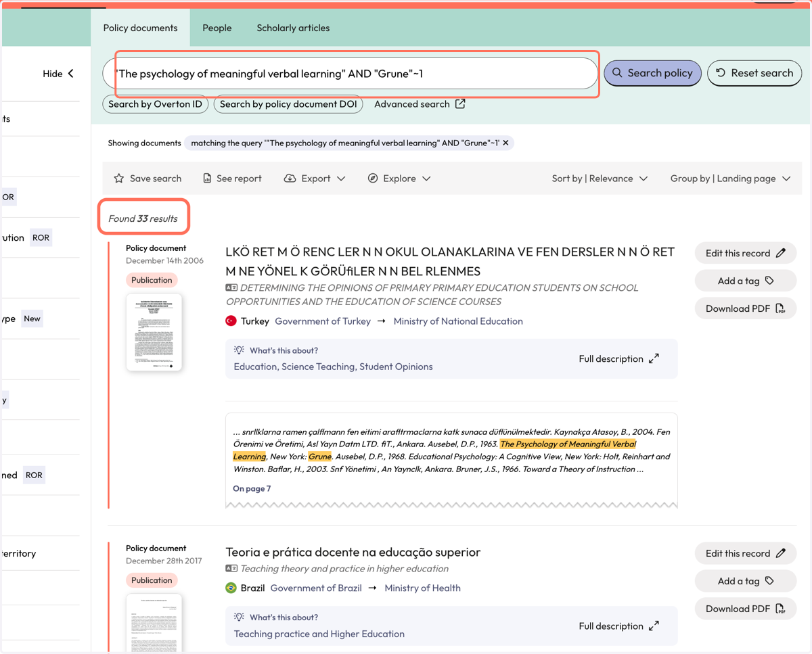Viewport: 812px width, 654px height.
Task: Click the tag icon on Turkey Add a tag
Action: tap(769, 281)
